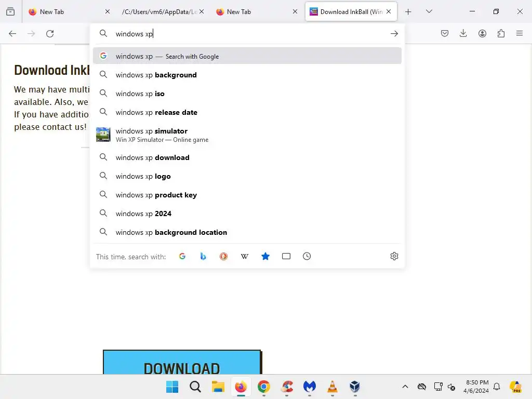Open VLC media player from taskbar
The width and height of the screenshot is (532, 399).
pyautogui.click(x=332, y=387)
